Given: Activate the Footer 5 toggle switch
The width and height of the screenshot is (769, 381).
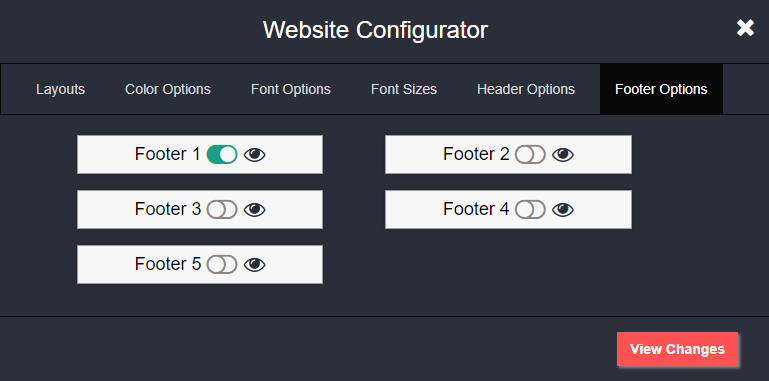Looking at the screenshot, I should pyautogui.click(x=222, y=264).
